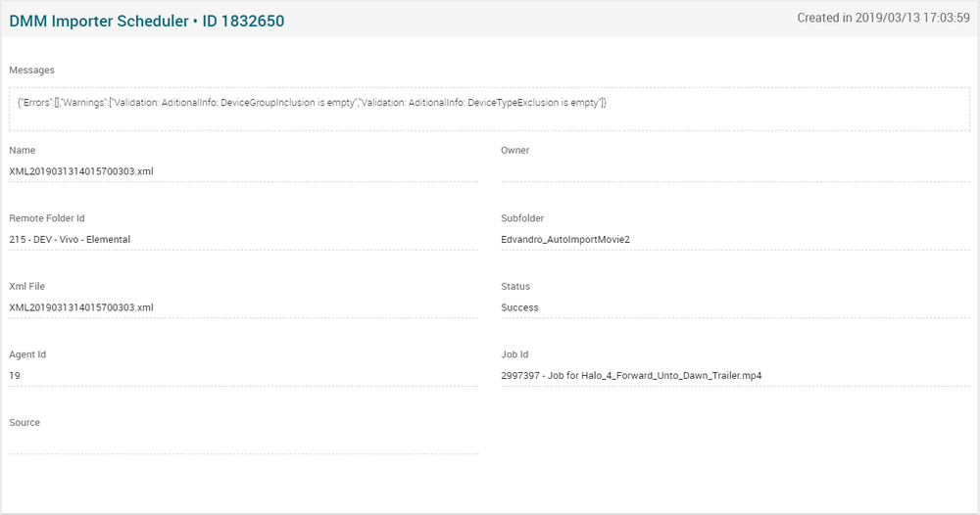
Task: Click the Owner label
Action: pyautogui.click(x=514, y=151)
